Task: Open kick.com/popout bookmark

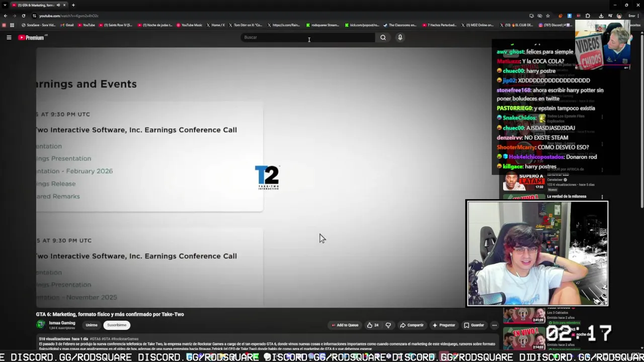Action: coord(362,25)
